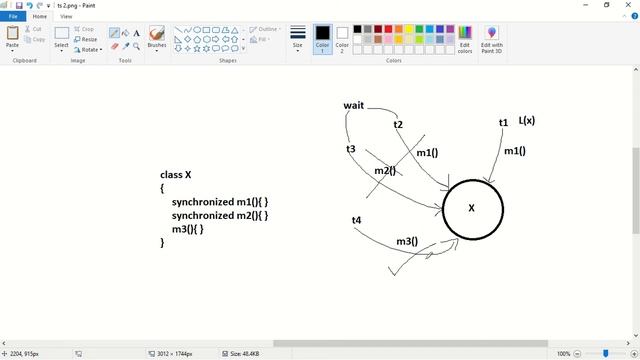Choose the Curve shape
640x360 pixels.
[x=188, y=30]
